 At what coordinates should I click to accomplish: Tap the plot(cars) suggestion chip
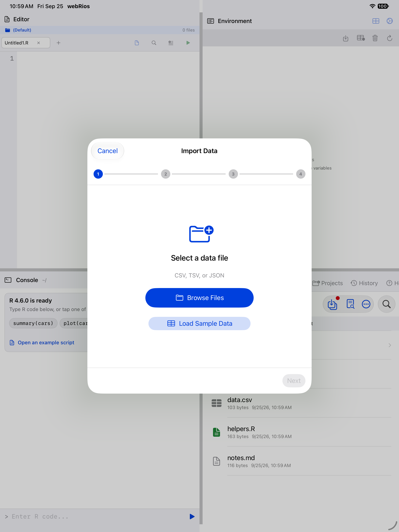pyautogui.click(x=74, y=323)
